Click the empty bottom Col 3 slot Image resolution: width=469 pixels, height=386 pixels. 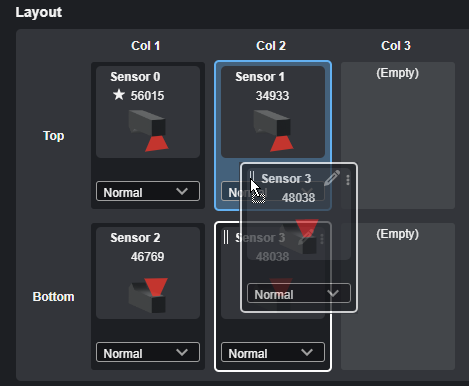(398, 297)
